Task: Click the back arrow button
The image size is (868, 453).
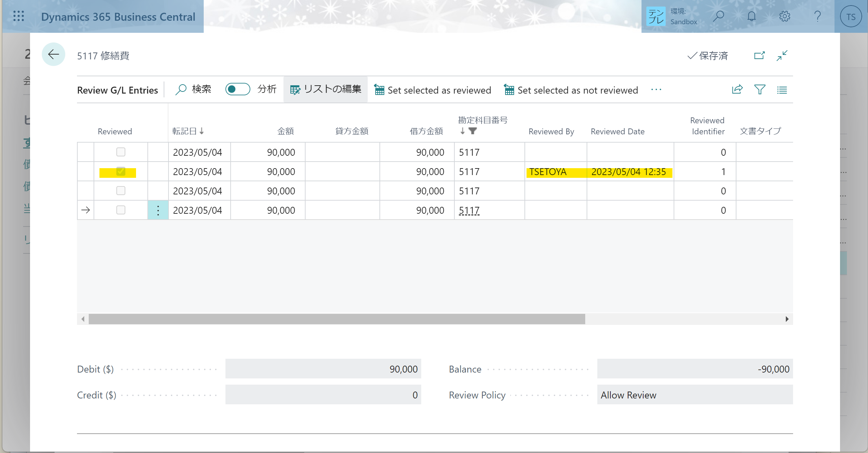Action: click(54, 54)
